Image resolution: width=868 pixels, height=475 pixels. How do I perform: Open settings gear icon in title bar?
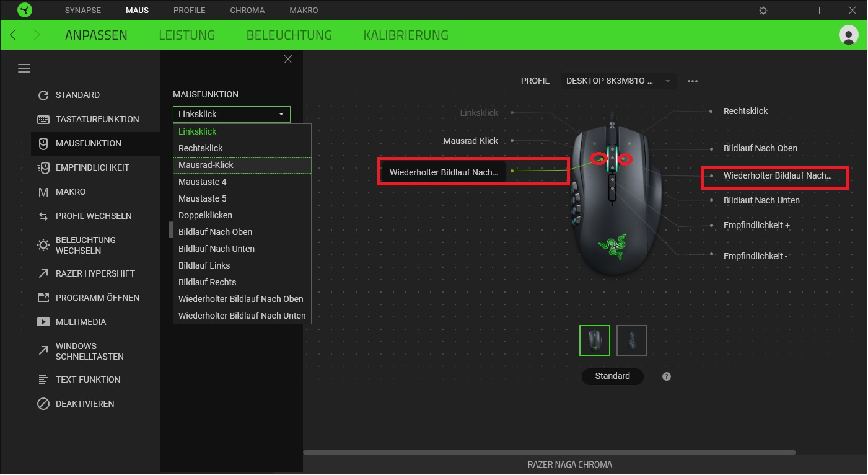click(763, 11)
